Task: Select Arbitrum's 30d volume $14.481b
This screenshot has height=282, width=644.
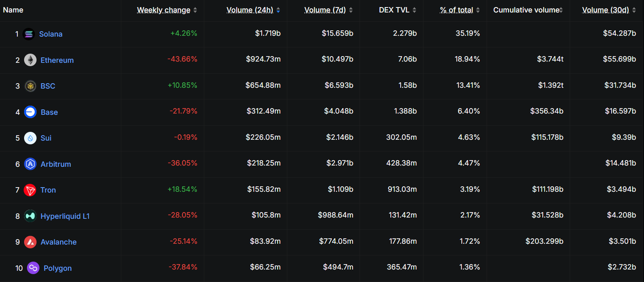Action: click(621, 163)
